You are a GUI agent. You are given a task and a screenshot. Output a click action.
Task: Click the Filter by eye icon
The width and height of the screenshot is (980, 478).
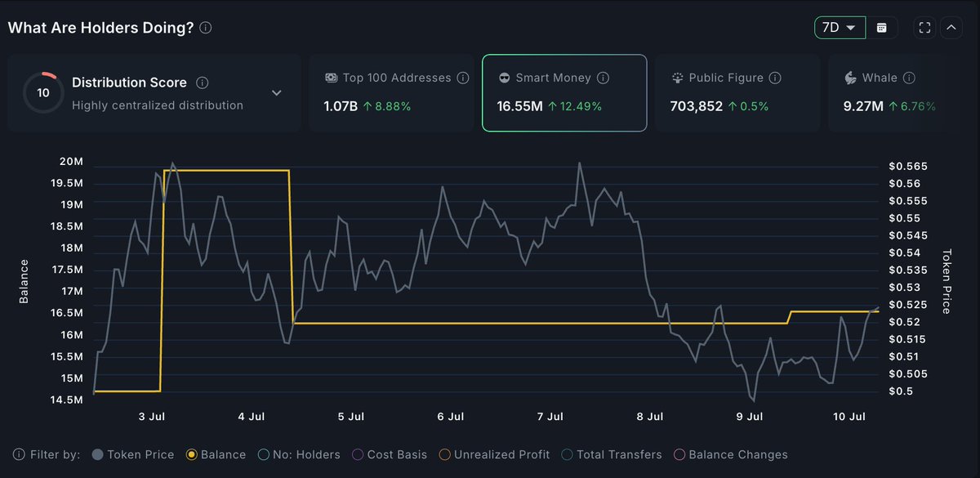tap(19, 454)
